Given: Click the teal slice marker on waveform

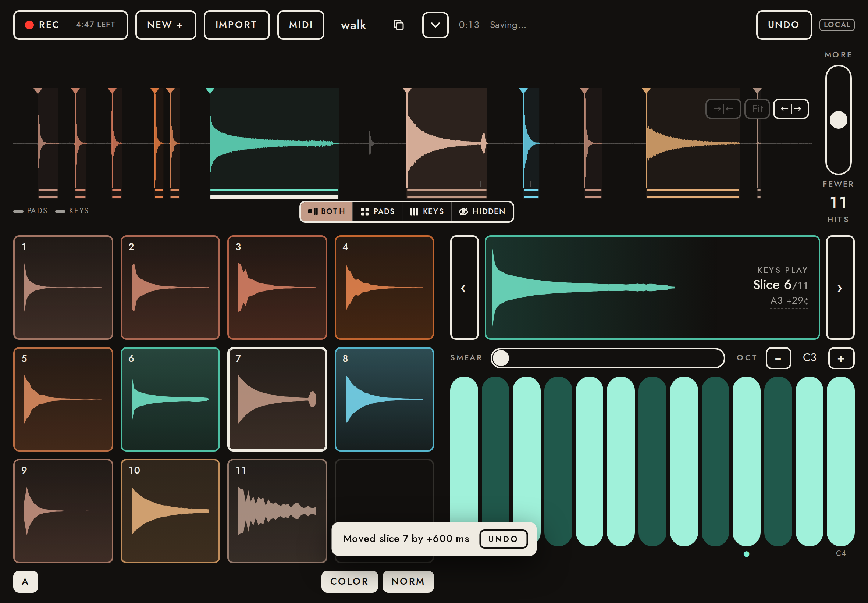Looking at the screenshot, I should tap(210, 91).
